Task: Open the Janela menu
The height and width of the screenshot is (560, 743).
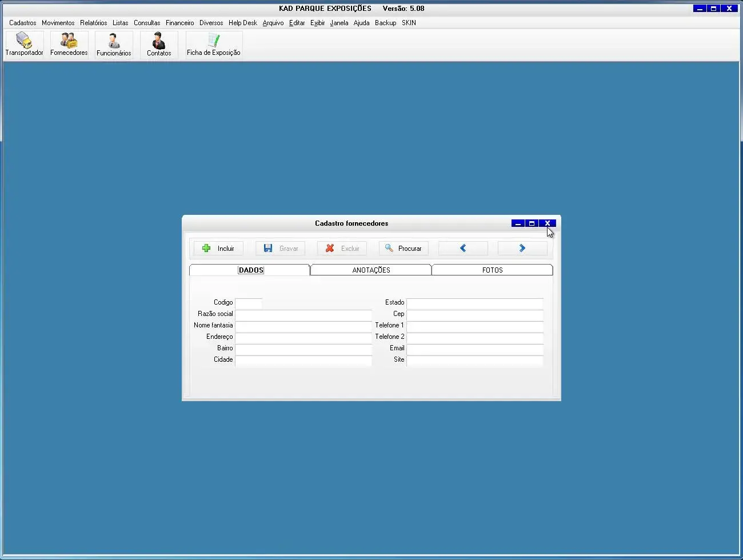Action: point(339,23)
